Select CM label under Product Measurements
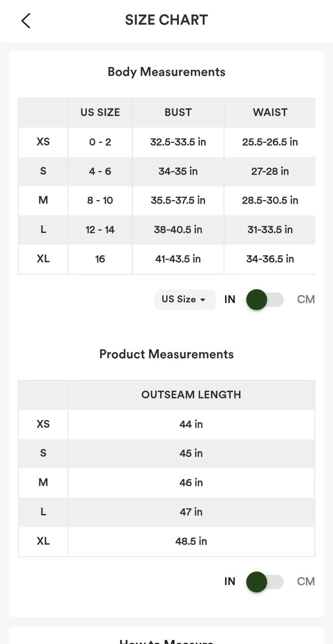Screen dimensions: 333x644 (x=306, y=581)
